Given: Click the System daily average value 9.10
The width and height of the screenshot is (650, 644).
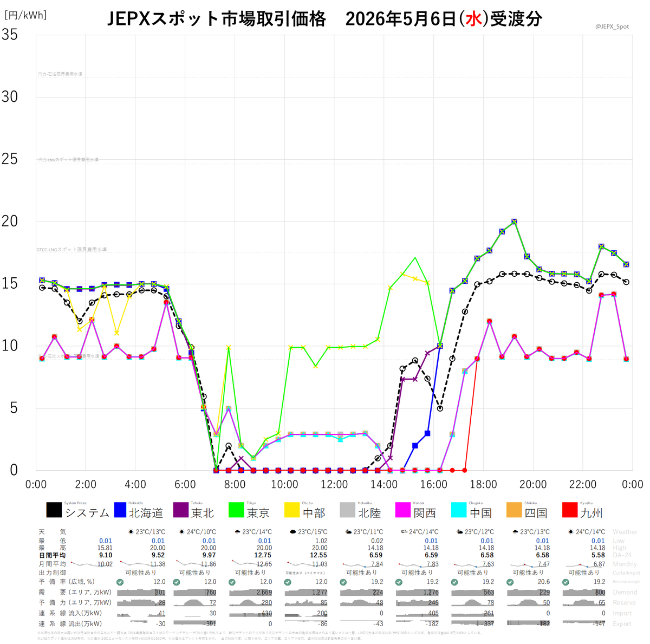Looking at the screenshot, I should [106, 555].
